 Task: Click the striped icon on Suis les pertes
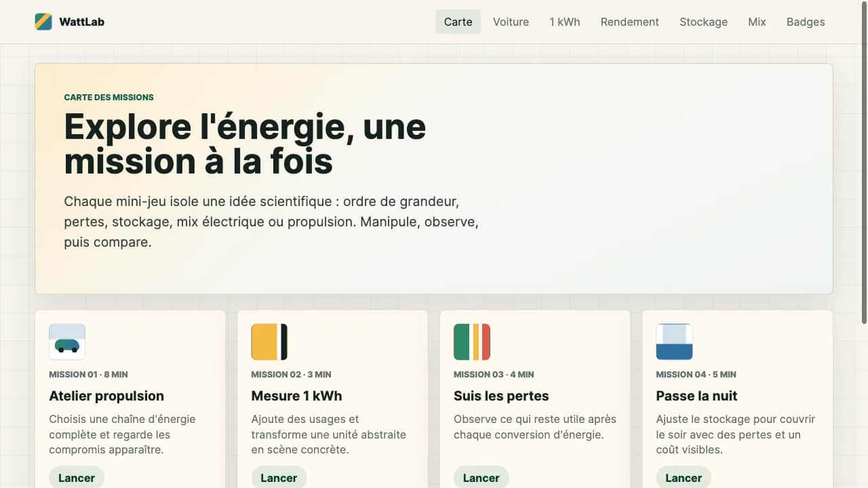click(472, 342)
